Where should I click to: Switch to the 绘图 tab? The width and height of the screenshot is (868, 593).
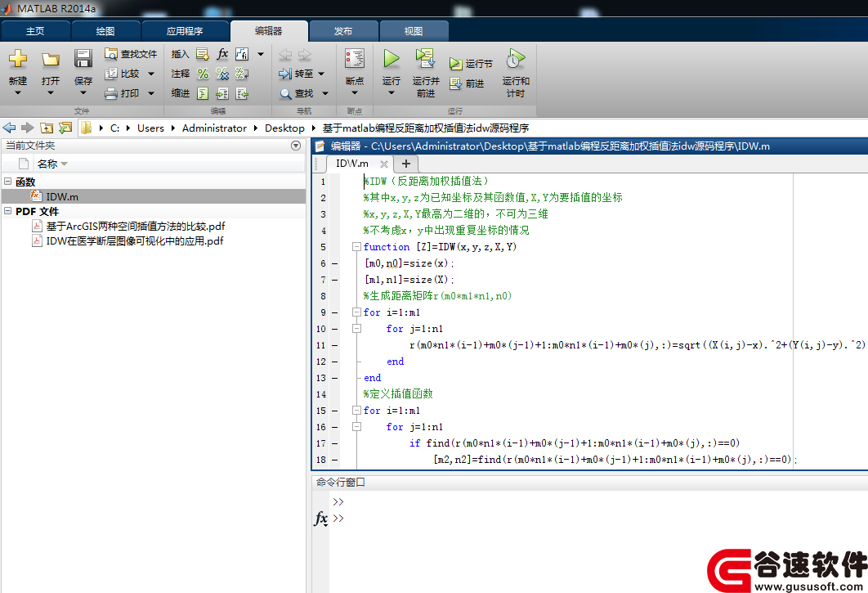[x=105, y=31]
